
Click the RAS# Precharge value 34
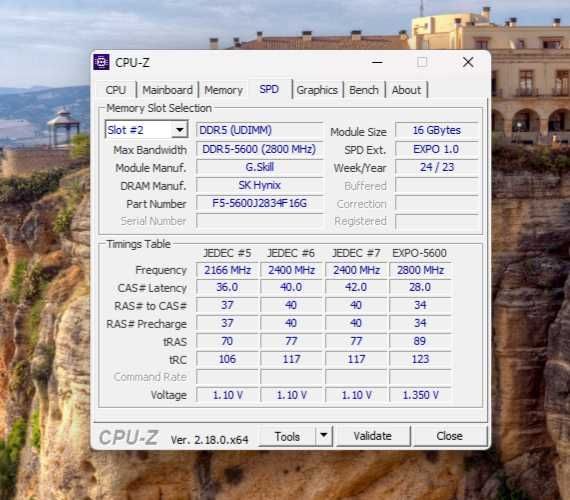pyautogui.click(x=420, y=323)
